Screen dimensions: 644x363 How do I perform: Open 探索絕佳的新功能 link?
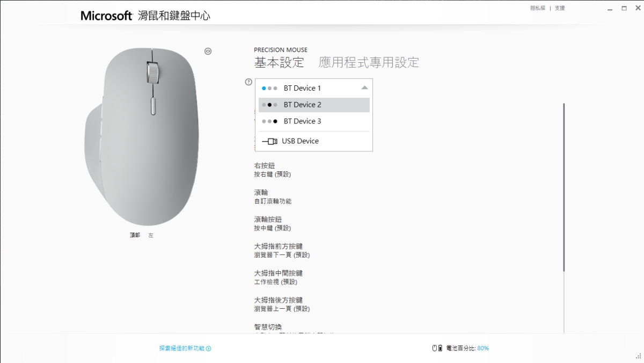click(181, 349)
